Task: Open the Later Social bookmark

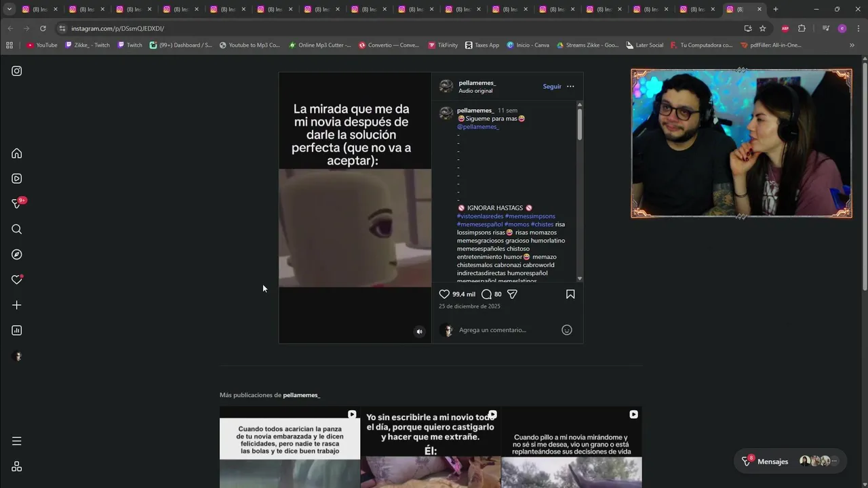Action: (644, 45)
